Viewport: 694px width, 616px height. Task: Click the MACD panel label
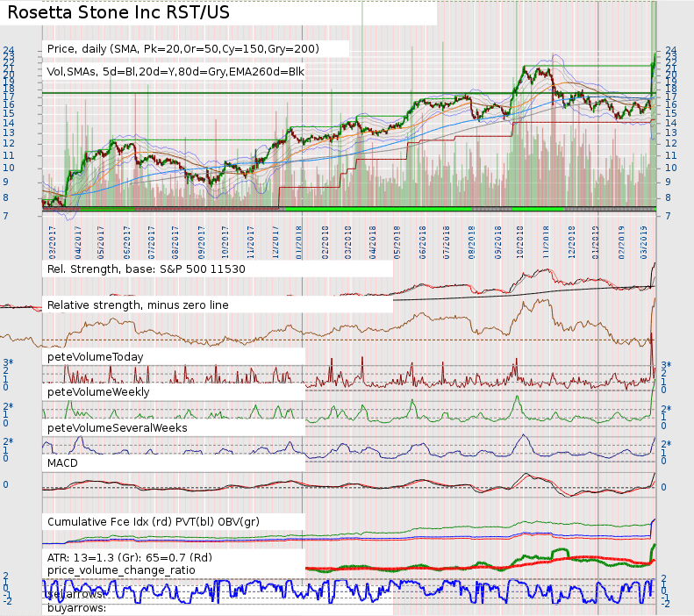click(62, 463)
